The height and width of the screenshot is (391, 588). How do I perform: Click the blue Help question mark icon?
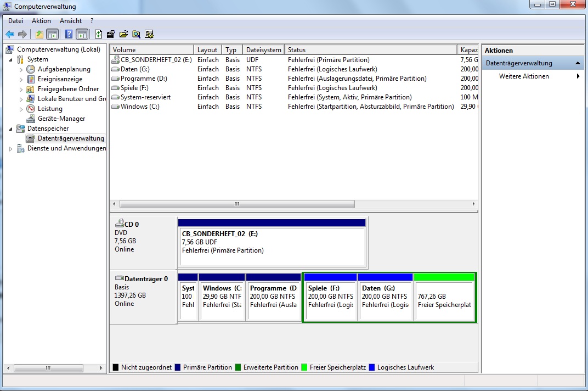coord(69,34)
